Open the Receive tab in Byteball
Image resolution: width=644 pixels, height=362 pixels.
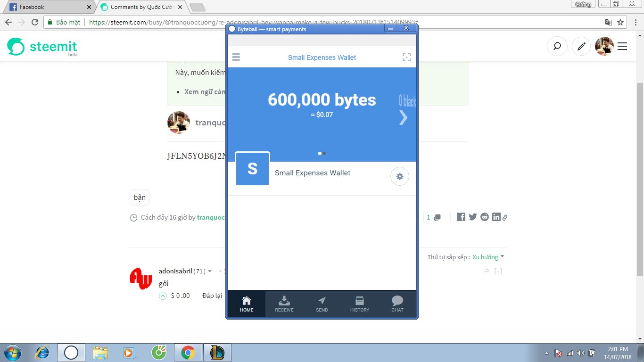pos(284,304)
